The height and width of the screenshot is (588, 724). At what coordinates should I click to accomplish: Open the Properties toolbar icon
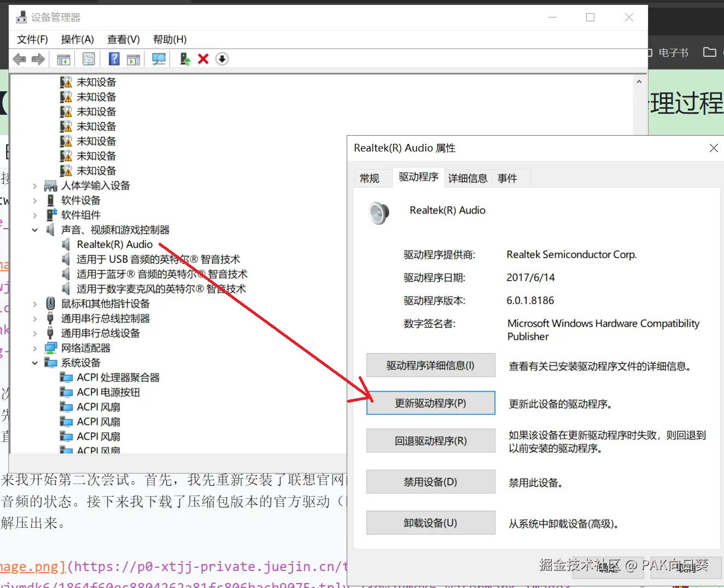(x=89, y=59)
